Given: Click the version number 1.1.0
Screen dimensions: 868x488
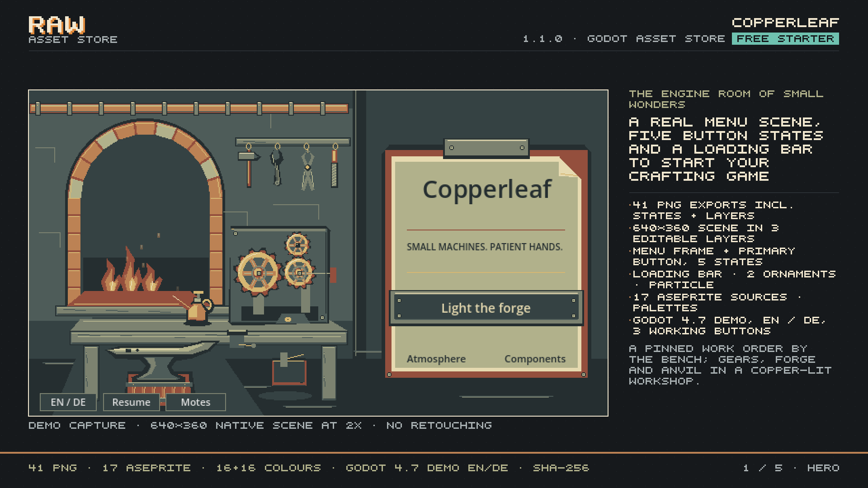Looking at the screenshot, I should pos(542,39).
